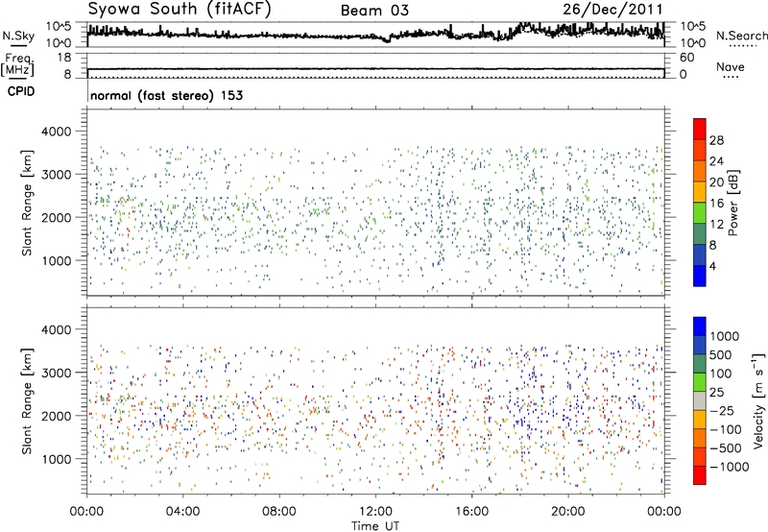This screenshot has height=532, width=768.
Task: Click 'Slant Range [km]' title of the Power panel
Action: click(x=27, y=203)
